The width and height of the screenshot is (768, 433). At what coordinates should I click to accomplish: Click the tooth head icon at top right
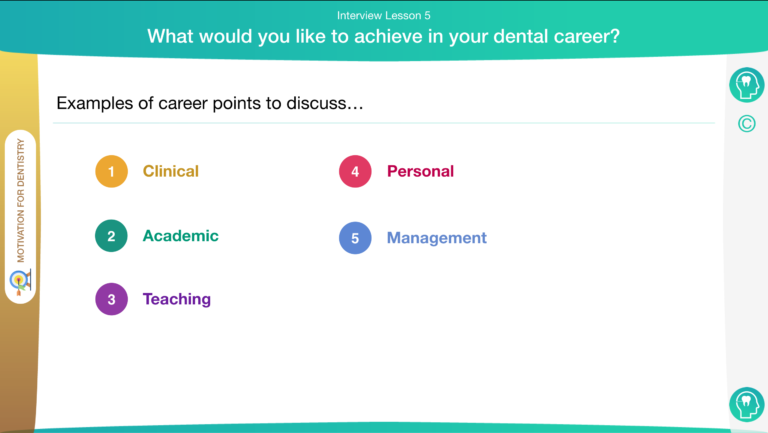pos(746,85)
